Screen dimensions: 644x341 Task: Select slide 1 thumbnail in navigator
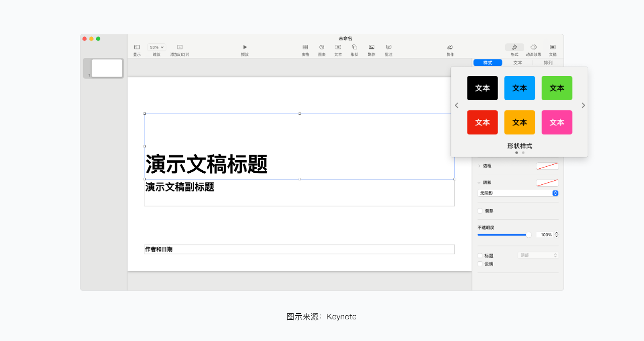tap(107, 68)
